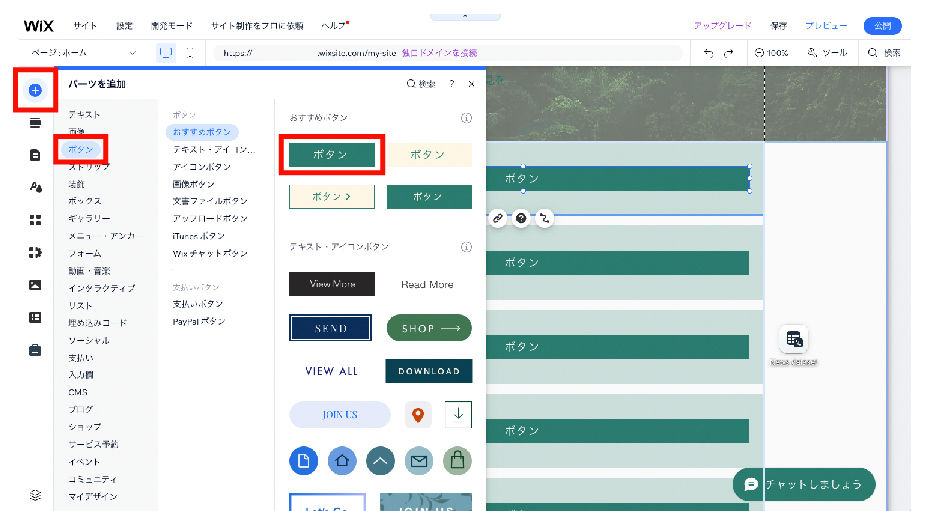Click the info icon next to テキスト・アイコンボタン

[466, 247]
